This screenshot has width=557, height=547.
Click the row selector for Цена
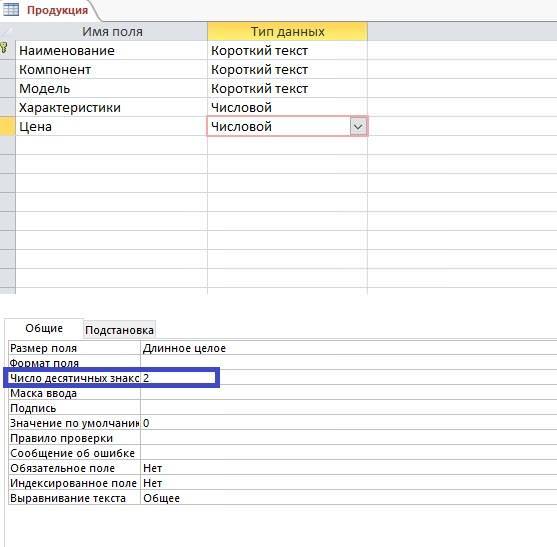pos(7,126)
